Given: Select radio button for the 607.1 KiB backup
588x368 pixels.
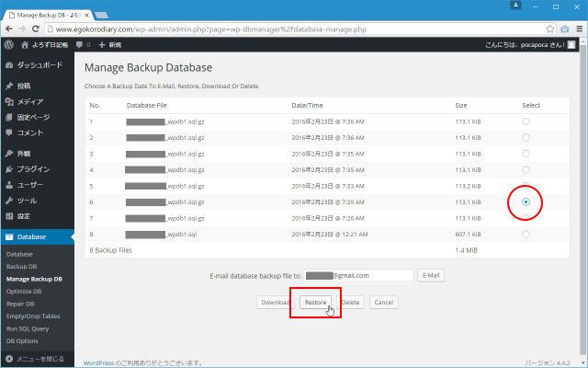Looking at the screenshot, I should click(x=526, y=234).
